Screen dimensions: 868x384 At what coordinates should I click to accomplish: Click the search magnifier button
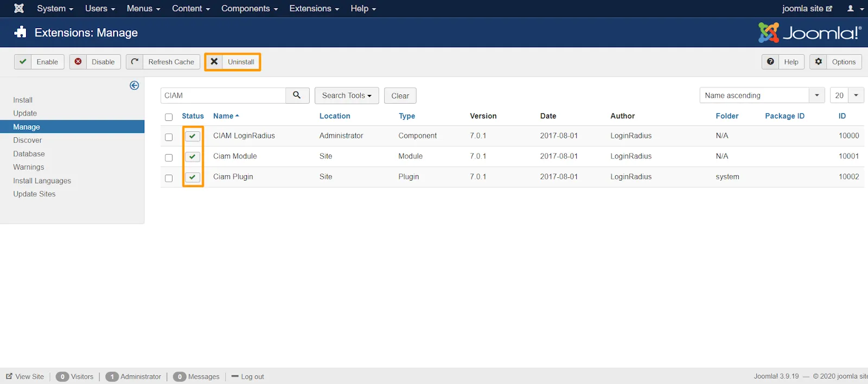coord(297,95)
